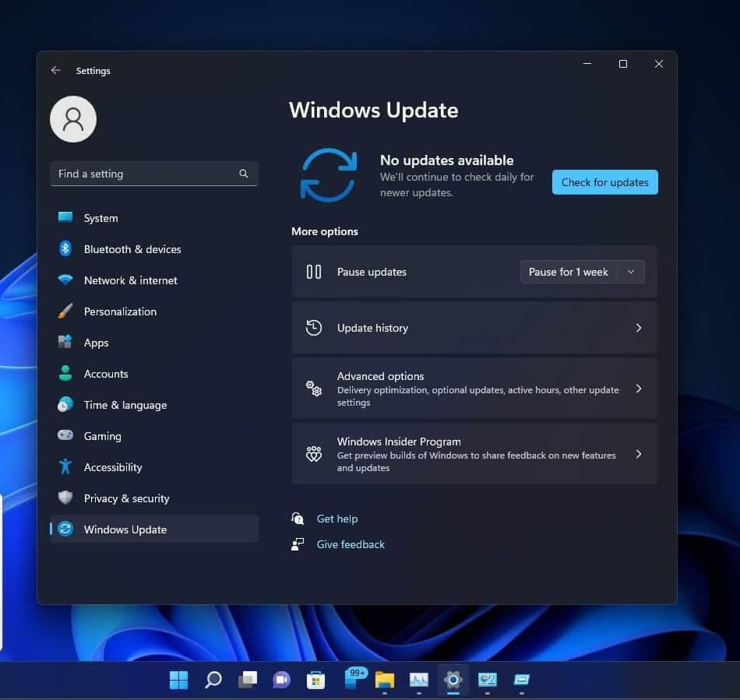Select Time & language in sidebar
Viewport: 740px width, 700px height.
click(x=154, y=405)
